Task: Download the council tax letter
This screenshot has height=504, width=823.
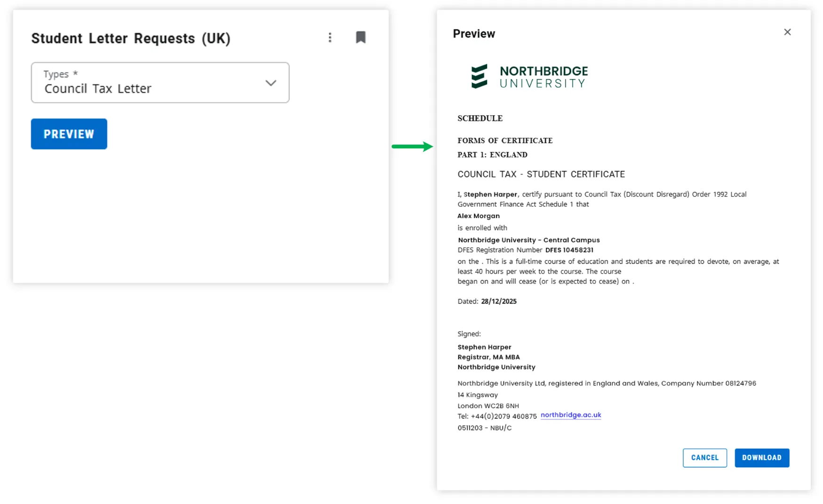Action: [x=761, y=457]
